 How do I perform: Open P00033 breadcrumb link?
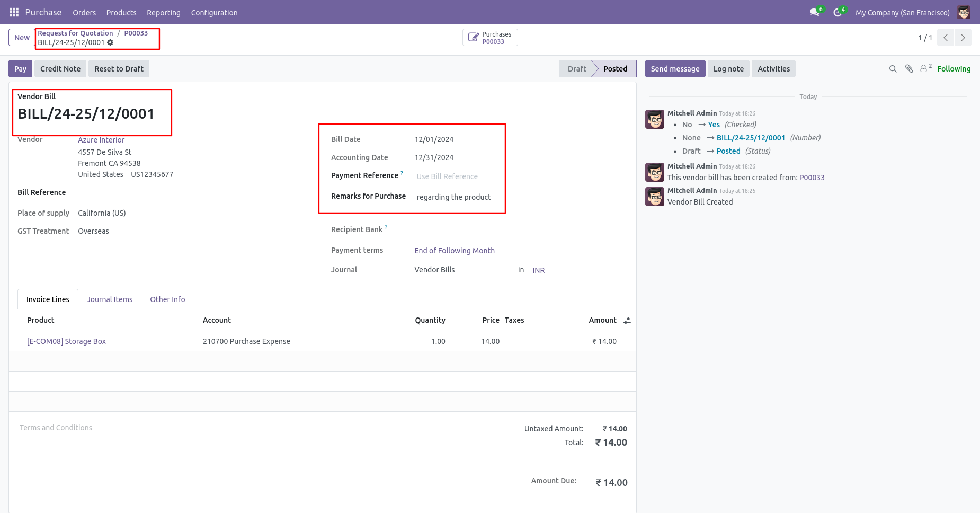(x=136, y=33)
